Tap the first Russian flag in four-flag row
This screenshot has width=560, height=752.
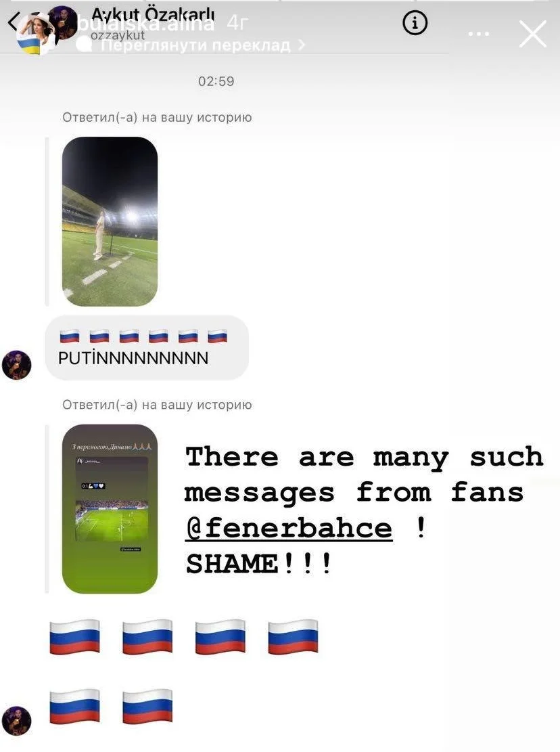[x=74, y=637]
